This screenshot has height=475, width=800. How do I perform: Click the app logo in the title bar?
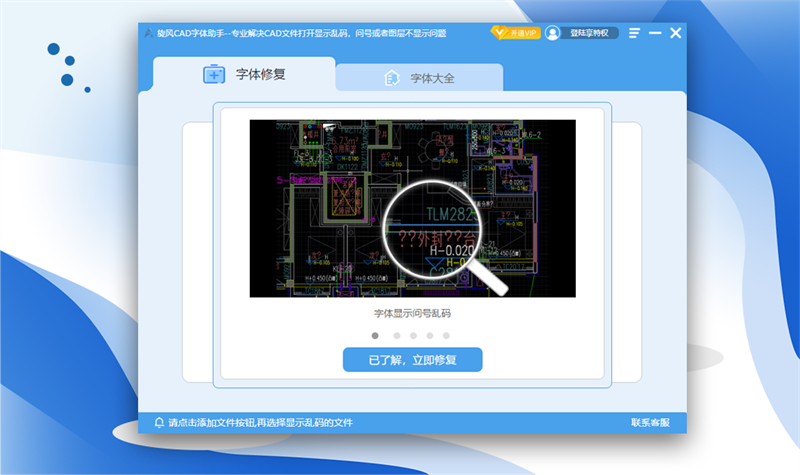click(x=148, y=33)
